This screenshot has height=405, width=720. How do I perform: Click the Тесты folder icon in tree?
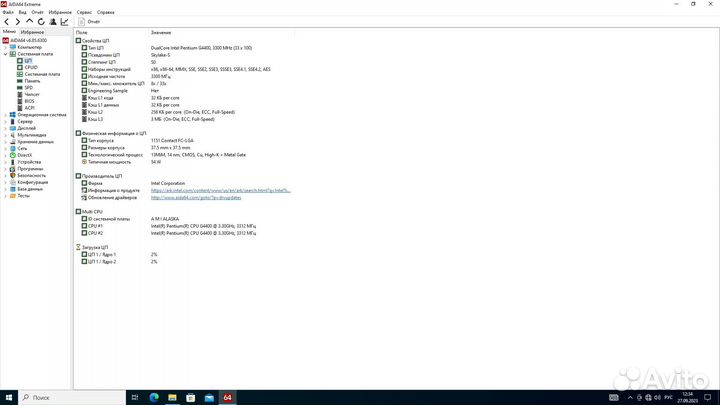click(13, 196)
